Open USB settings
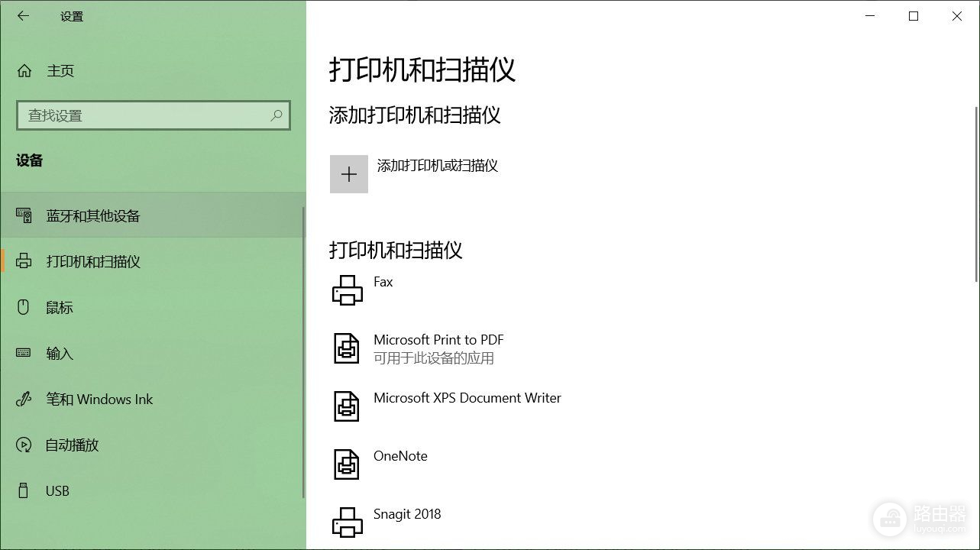 (153, 490)
